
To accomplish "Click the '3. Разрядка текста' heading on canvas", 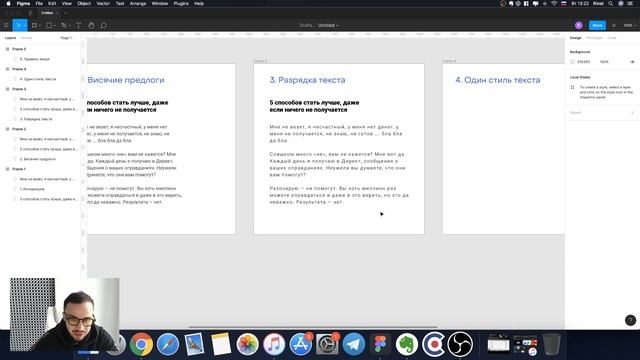I will click(x=307, y=80).
